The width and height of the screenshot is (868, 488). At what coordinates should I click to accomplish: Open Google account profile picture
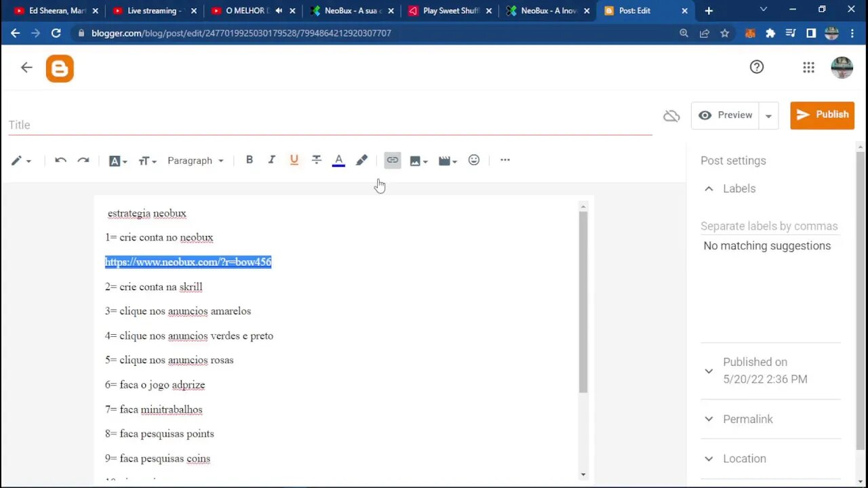point(842,67)
